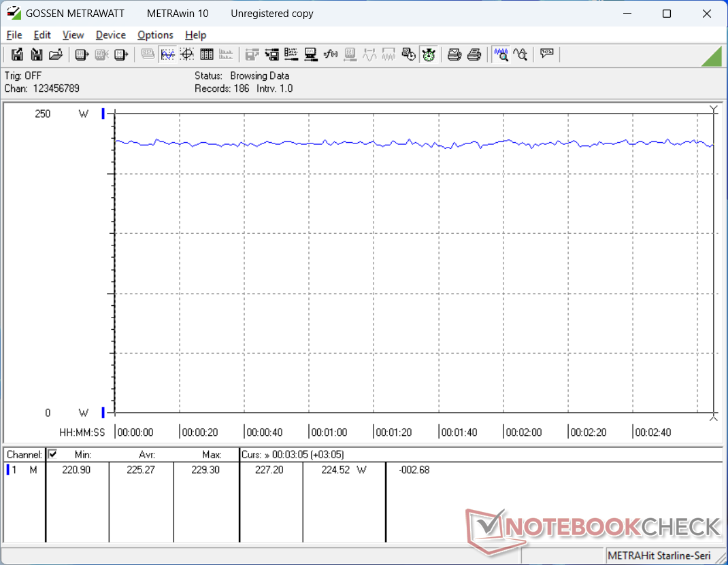Click the help speech bubble icon

546,54
